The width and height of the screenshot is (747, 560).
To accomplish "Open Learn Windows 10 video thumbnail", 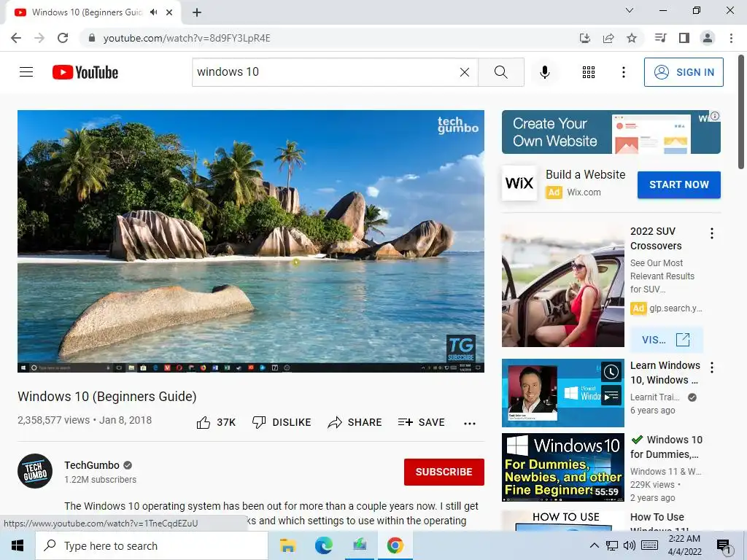I will tap(562, 393).
